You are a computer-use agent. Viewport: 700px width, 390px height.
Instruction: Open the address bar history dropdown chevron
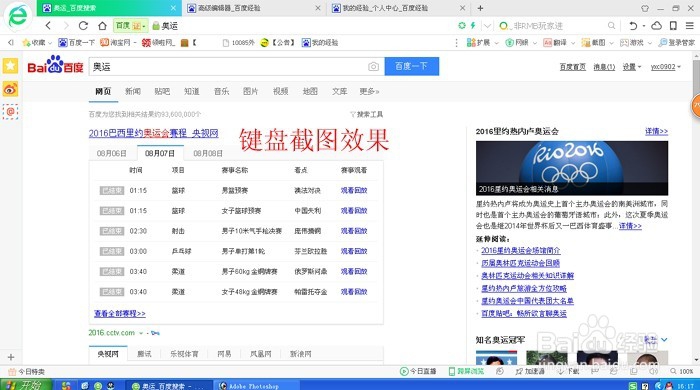tap(487, 26)
